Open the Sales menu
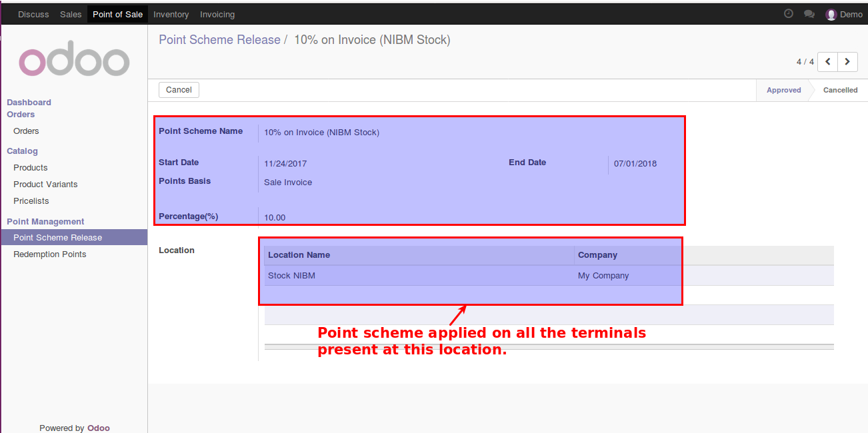 pyautogui.click(x=71, y=14)
